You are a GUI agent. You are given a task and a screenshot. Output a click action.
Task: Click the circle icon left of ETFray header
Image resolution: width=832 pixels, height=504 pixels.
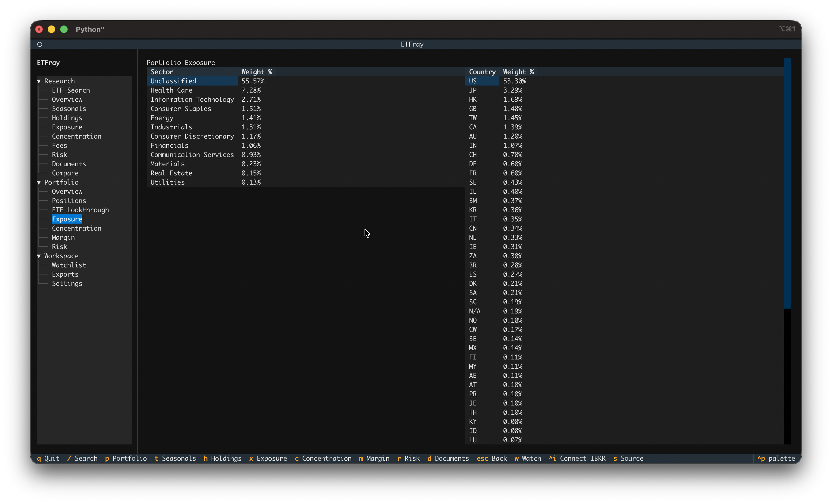pos(40,44)
